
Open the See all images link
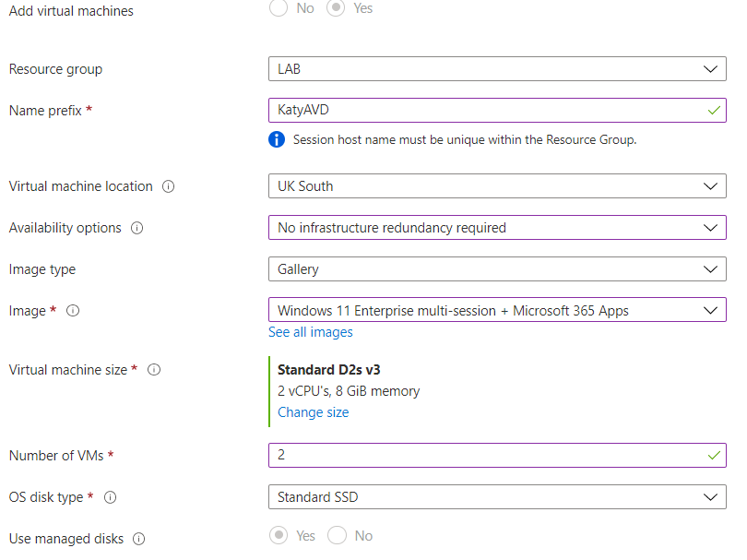point(311,332)
